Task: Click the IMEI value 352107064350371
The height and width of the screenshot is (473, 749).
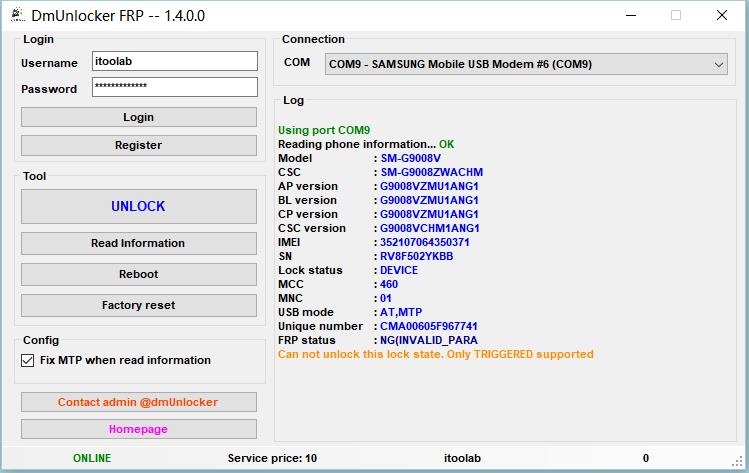Action: pos(425,242)
